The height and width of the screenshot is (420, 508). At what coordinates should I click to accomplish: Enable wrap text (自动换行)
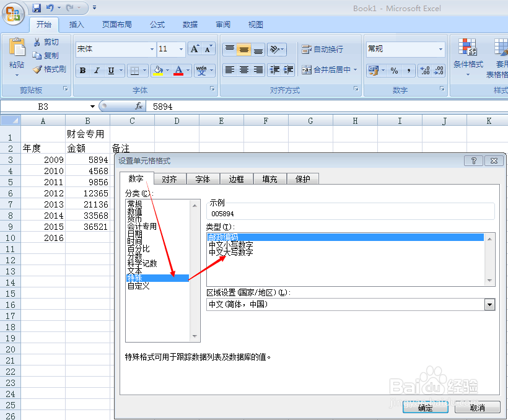click(x=322, y=50)
